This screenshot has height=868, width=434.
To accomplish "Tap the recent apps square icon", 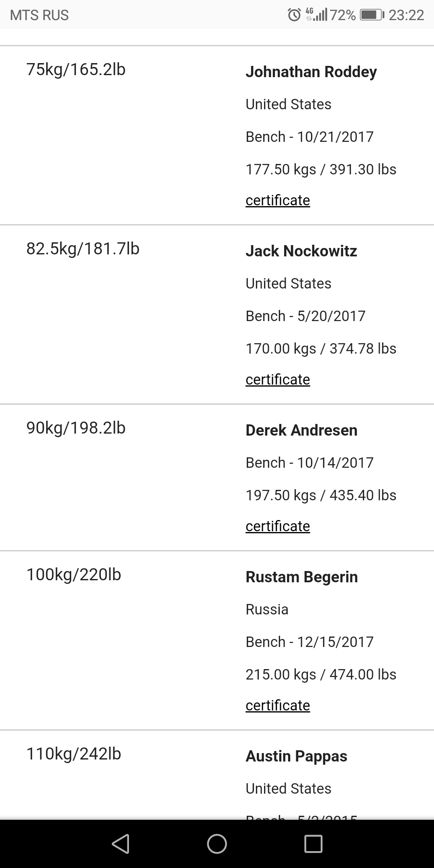I will click(x=313, y=843).
